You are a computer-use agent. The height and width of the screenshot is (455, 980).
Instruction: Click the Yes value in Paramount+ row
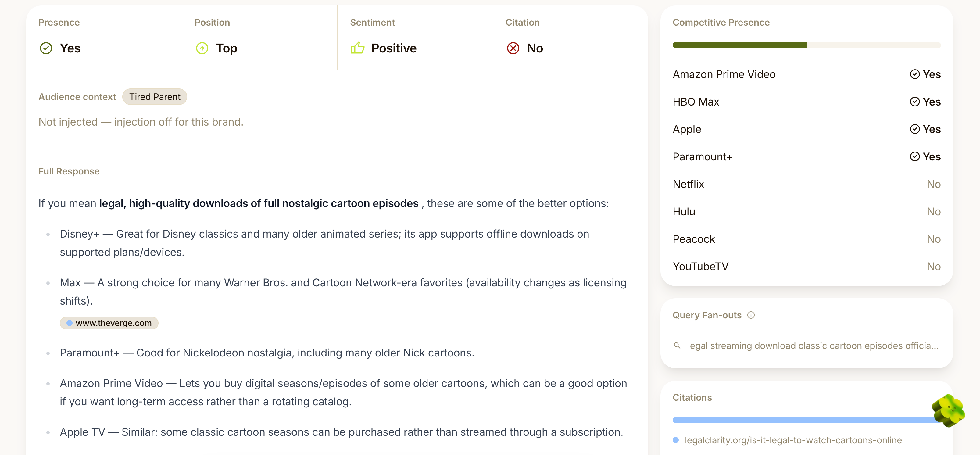[x=931, y=156]
